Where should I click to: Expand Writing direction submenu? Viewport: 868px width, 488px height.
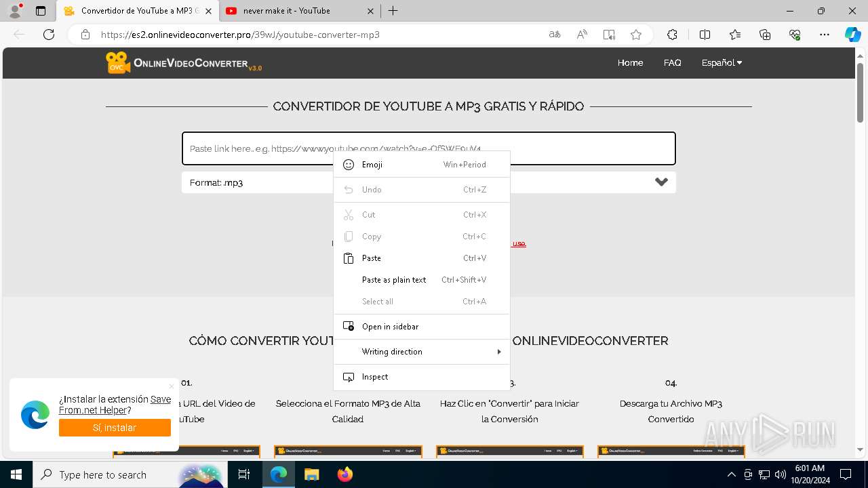point(422,352)
